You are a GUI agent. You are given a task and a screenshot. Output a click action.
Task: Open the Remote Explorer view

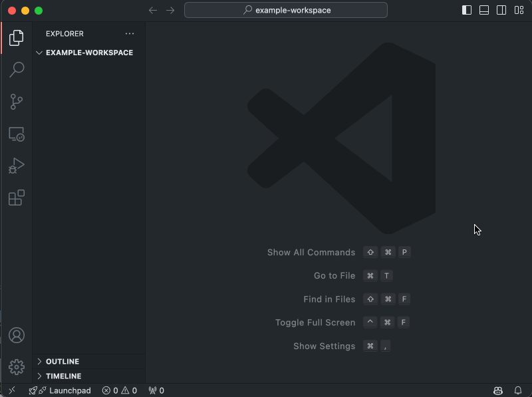pos(16,134)
